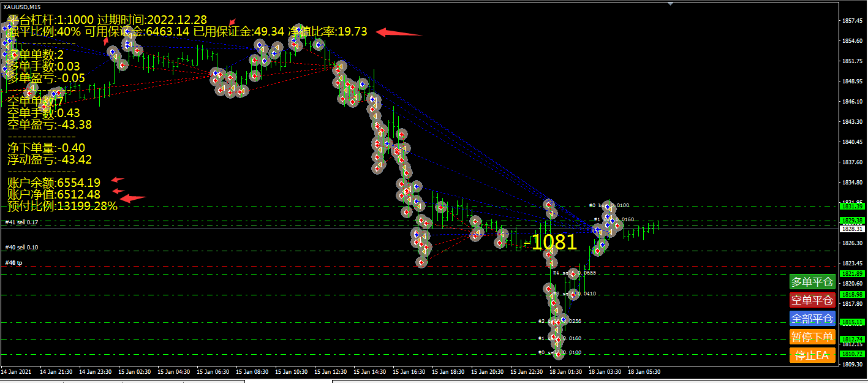
Task: Click the 空单手数:0.43 label
Action: click(43, 113)
